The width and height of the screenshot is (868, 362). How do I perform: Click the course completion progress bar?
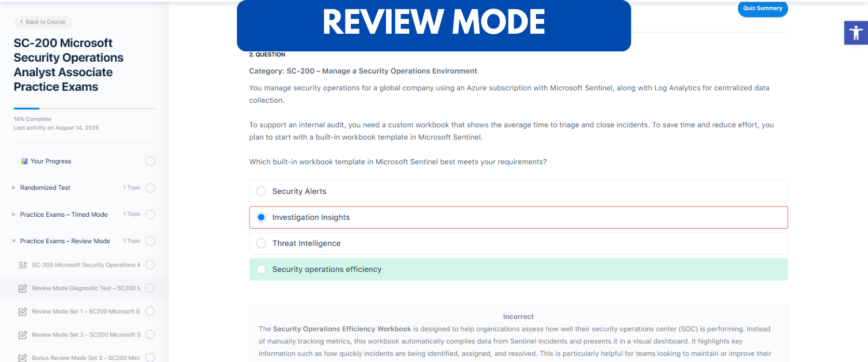84,108
